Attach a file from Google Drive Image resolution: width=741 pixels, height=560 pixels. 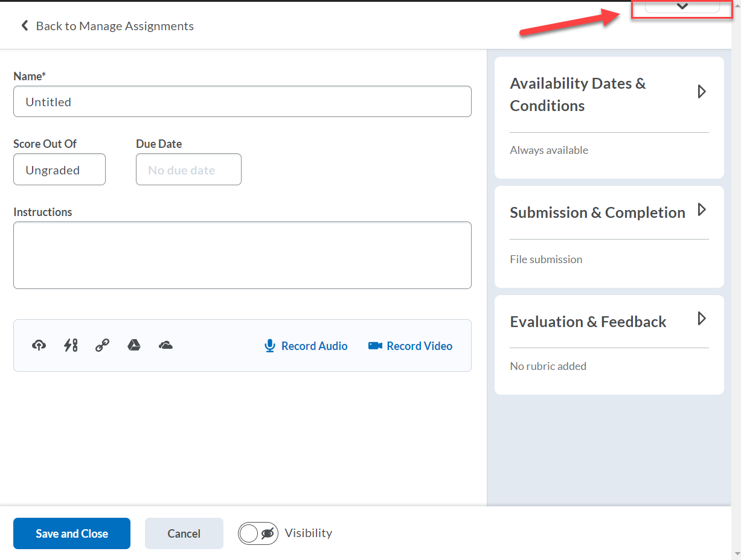133,345
